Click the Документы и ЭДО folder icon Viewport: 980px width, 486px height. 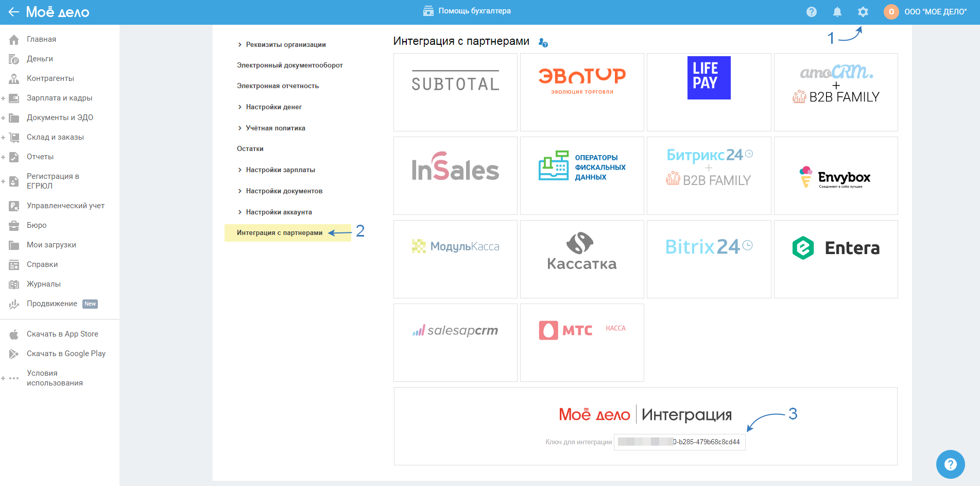coord(14,118)
